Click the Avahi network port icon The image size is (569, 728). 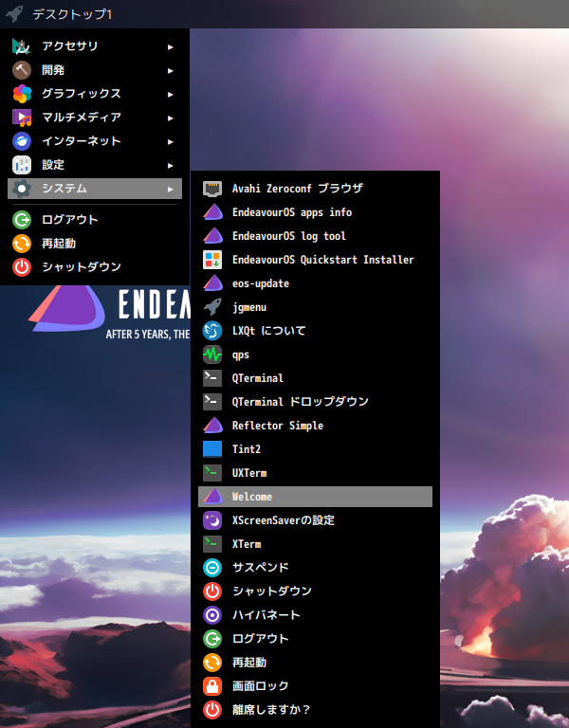[x=212, y=189]
